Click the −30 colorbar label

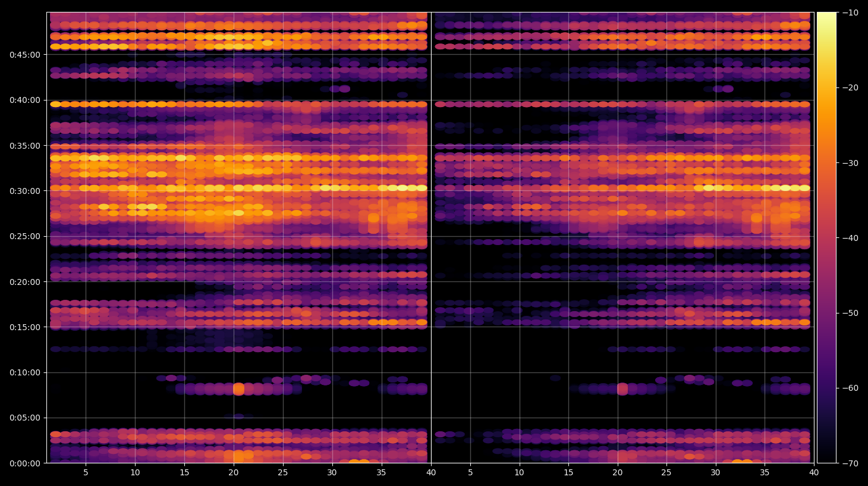click(x=850, y=163)
